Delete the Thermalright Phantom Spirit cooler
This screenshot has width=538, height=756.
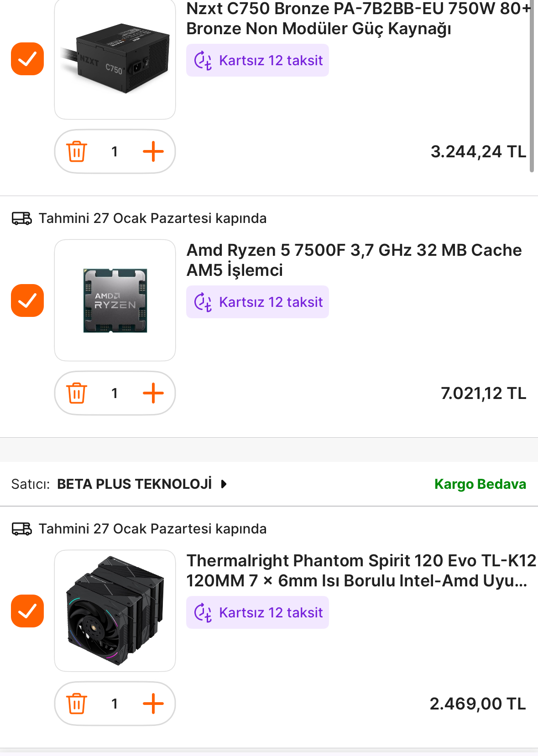pos(77,704)
